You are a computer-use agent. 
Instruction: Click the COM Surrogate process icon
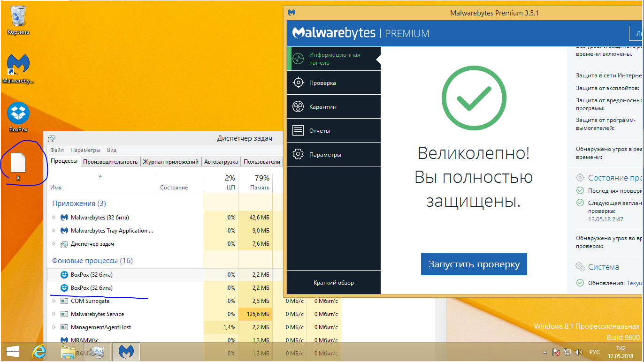(65, 301)
